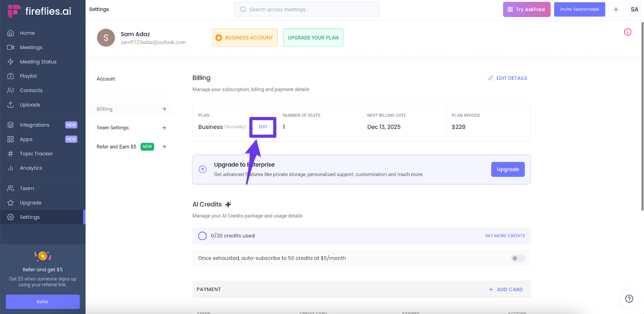
Task: Open Topic Tracker from the sidebar
Action: click(x=36, y=154)
